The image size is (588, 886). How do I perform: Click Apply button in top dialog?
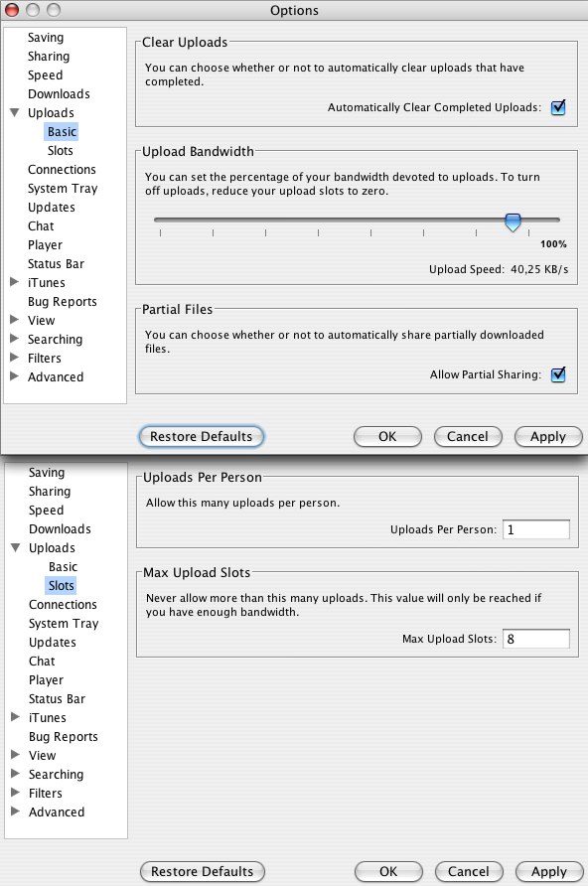(x=548, y=437)
